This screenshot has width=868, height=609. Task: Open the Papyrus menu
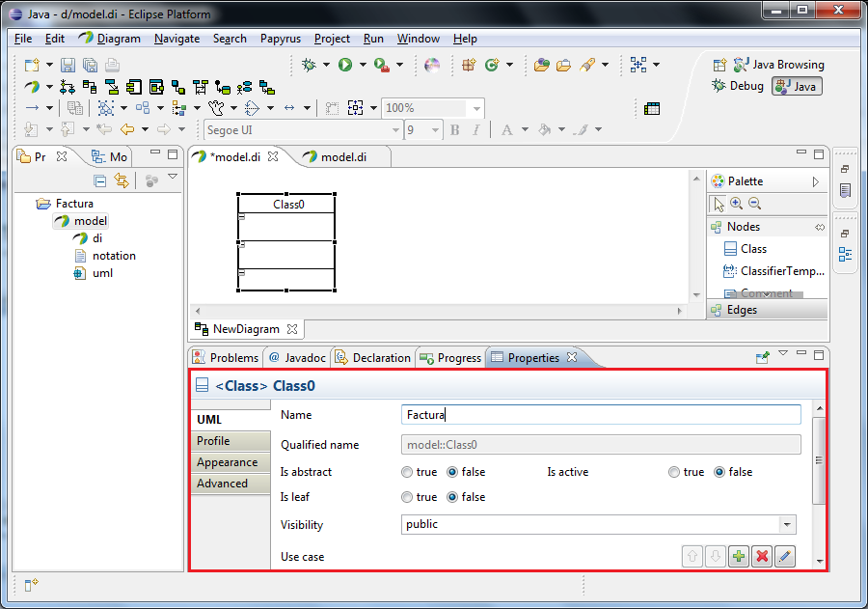coord(280,39)
